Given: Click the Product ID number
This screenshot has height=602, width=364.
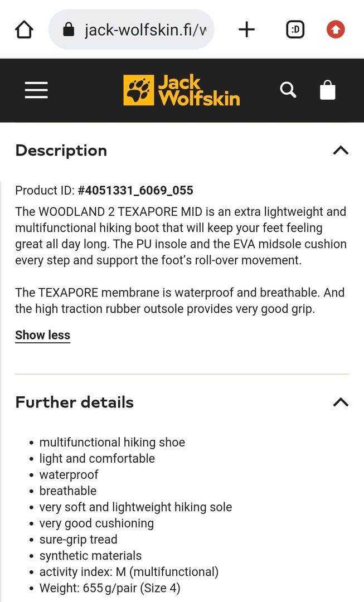Looking at the screenshot, I should tap(135, 191).
